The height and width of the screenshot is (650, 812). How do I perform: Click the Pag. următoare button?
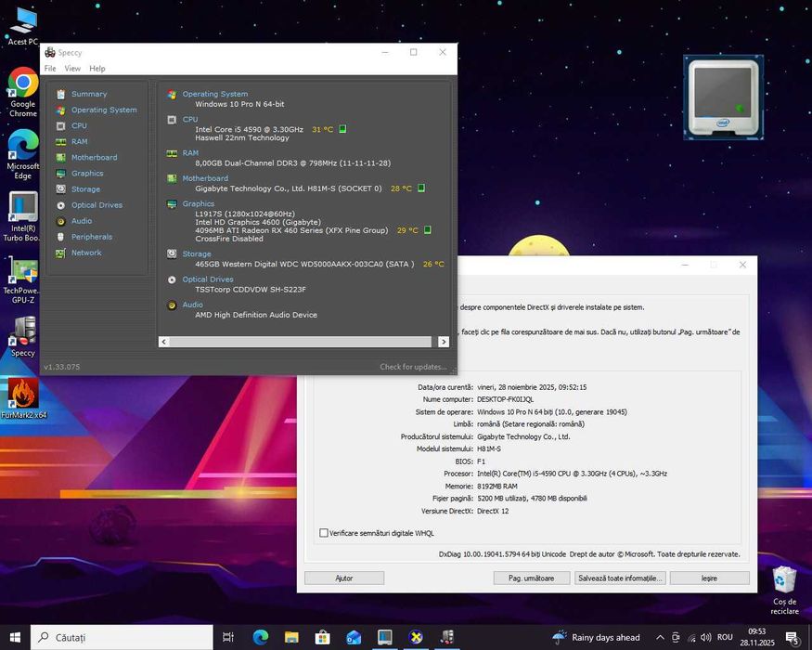[x=532, y=578]
